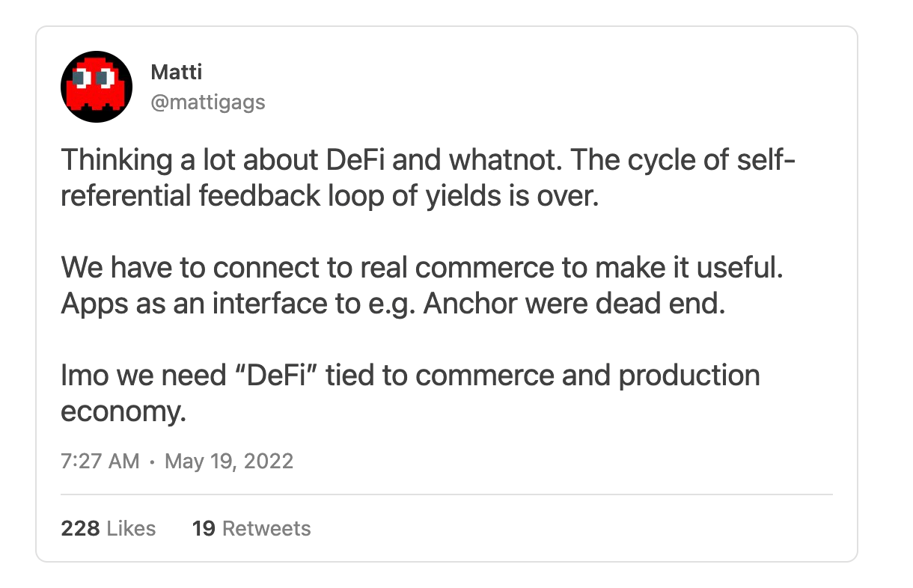Screen dimensions: 913x588
Task: Click the paragraph beginning "Imo we need"
Action: [x=409, y=392]
